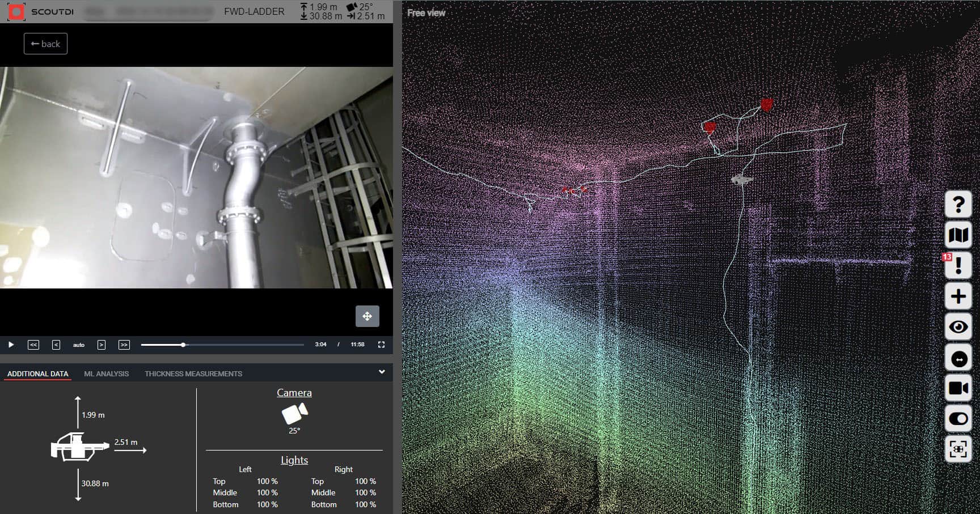Viewport: 980px width, 514px height.
Task: View the 13 inspection alerts
Action: tap(958, 265)
